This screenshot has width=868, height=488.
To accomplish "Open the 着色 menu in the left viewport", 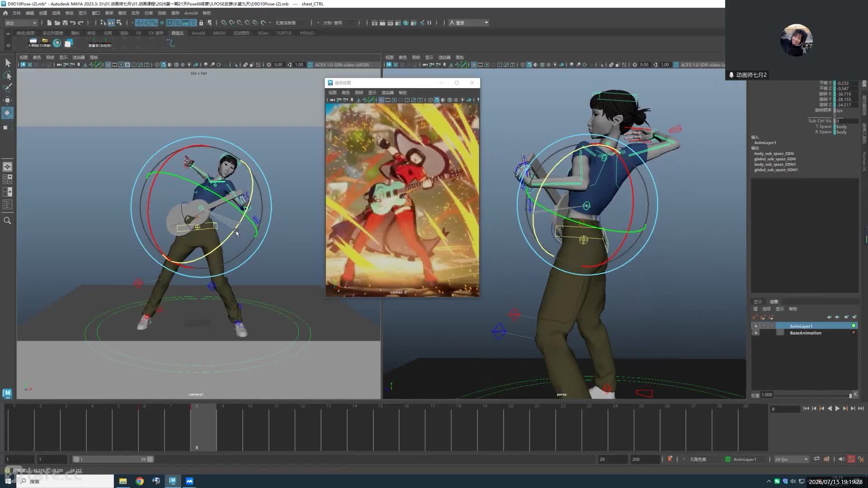I will [x=37, y=57].
